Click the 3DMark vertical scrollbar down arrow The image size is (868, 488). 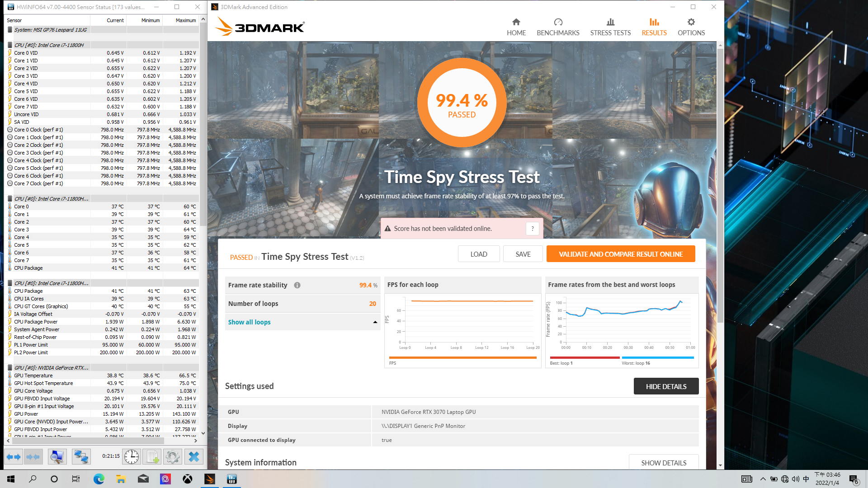pyautogui.click(x=720, y=465)
